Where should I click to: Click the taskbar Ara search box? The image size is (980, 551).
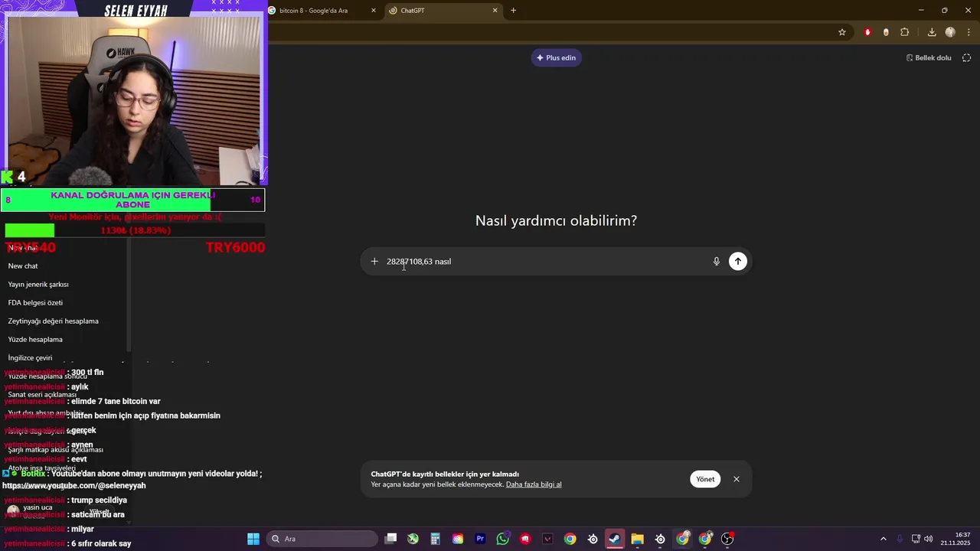[x=322, y=539]
